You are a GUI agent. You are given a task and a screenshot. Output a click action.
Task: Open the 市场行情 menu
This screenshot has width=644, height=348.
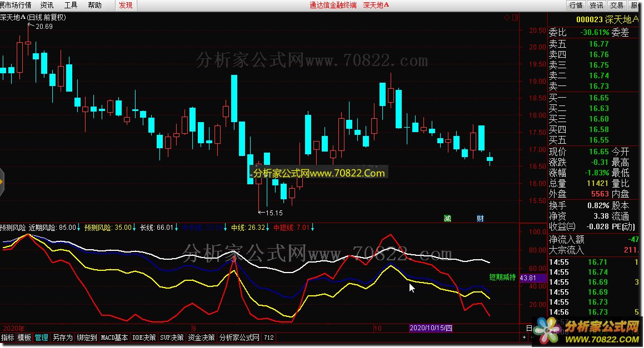(16, 5)
